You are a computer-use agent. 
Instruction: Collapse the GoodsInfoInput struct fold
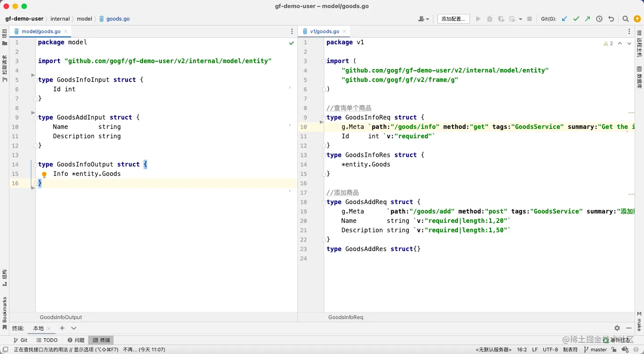pos(35,80)
